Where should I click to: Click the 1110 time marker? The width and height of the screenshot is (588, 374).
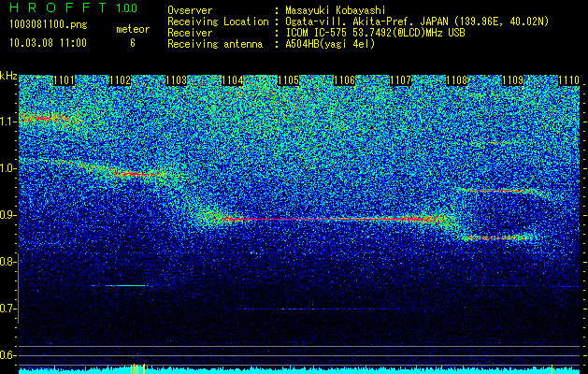(x=569, y=80)
